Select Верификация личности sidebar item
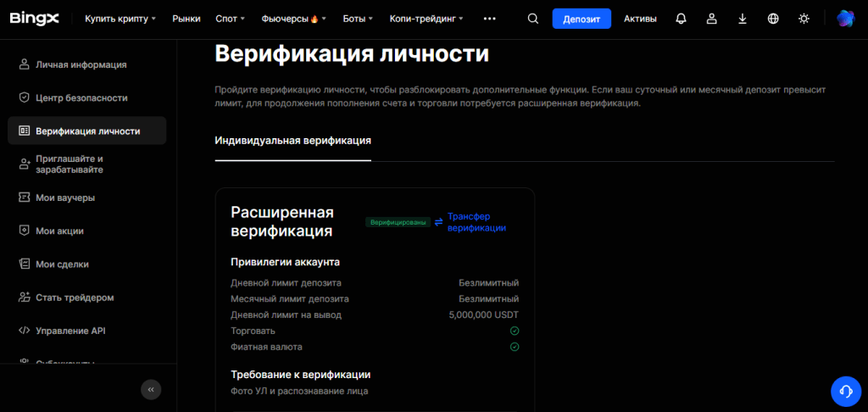Image resolution: width=868 pixels, height=412 pixels. [x=87, y=131]
